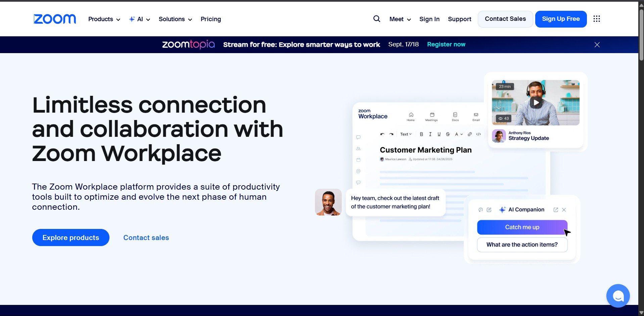
Task: Expand the Solutions dropdown menu
Action: 175,19
